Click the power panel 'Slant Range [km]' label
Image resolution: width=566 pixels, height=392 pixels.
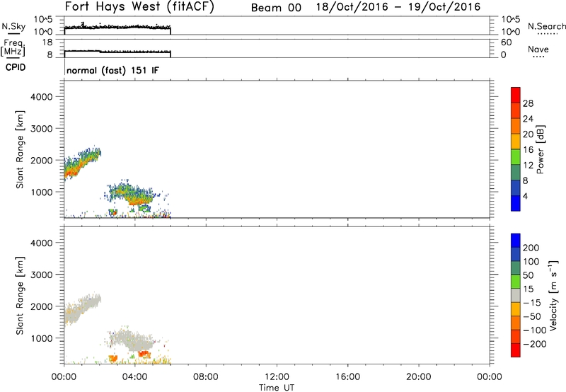pos(20,149)
